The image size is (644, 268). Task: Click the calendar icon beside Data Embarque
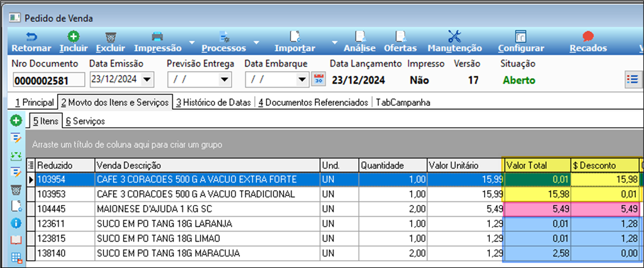[x=318, y=80]
